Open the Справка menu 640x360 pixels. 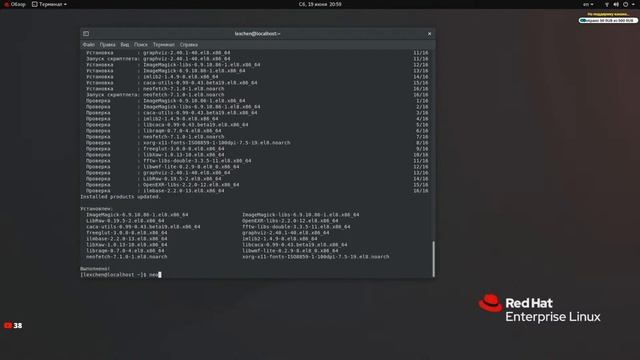click(x=189, y=44)
